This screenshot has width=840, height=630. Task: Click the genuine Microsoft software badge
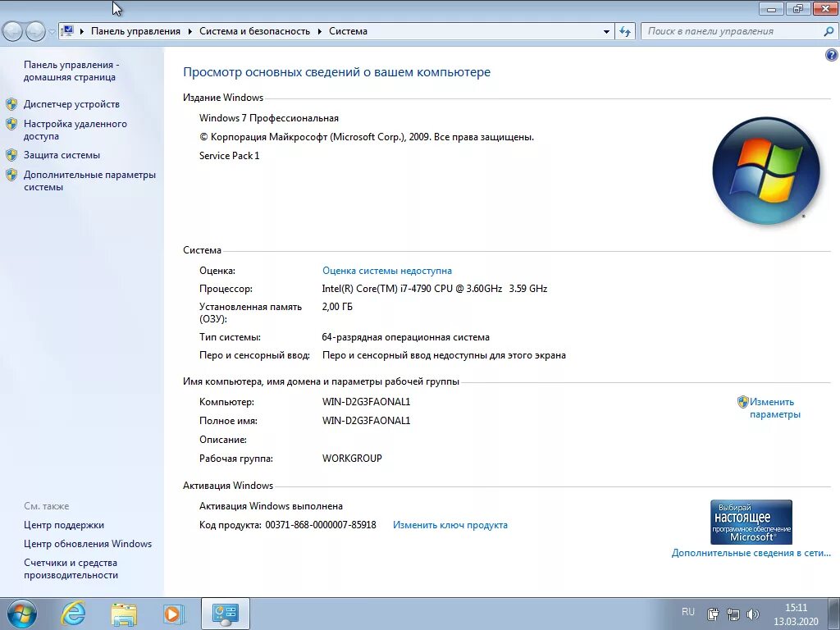pyautogui.click(x=751, y=522)
